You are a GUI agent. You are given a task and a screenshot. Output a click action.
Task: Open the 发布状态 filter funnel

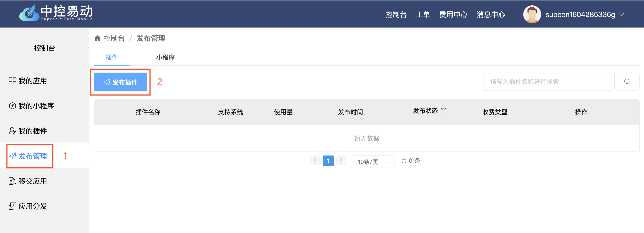tap(443, 110)
